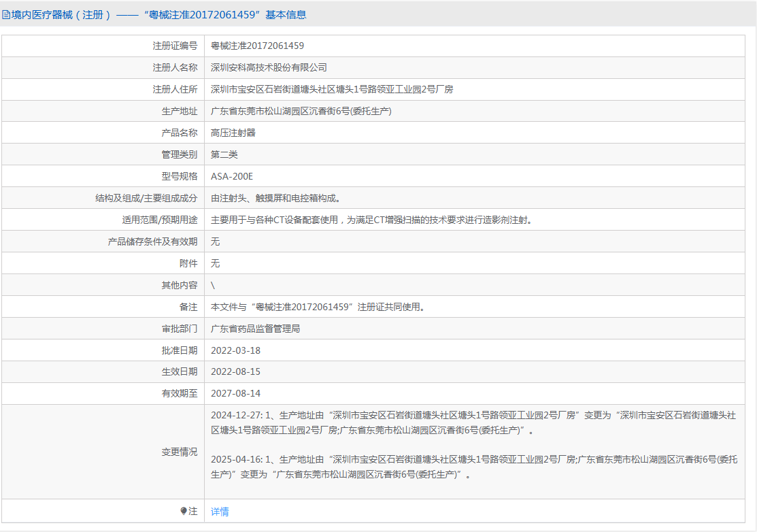The height and width of the screenshot is (532, 757).
Task: Select the 注册证编号 value 粤械注准20172061459
Action: 257,46
